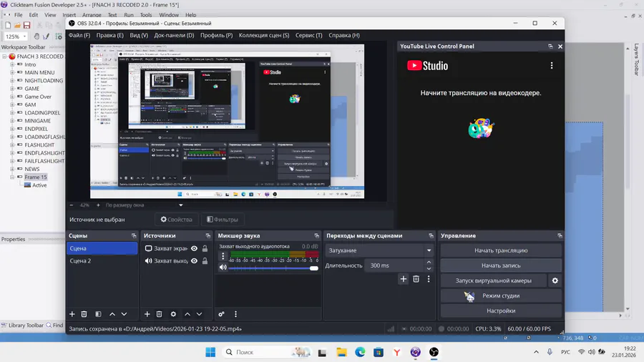Remove scene transition trash icon

[416, 279]
